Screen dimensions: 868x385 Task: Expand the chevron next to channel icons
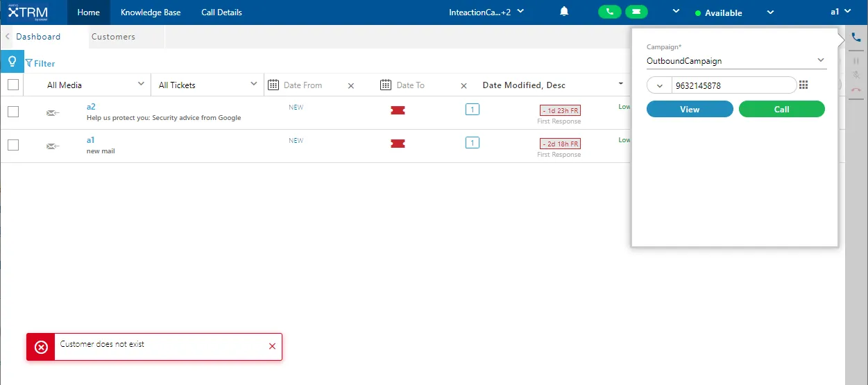pos(676,12)
